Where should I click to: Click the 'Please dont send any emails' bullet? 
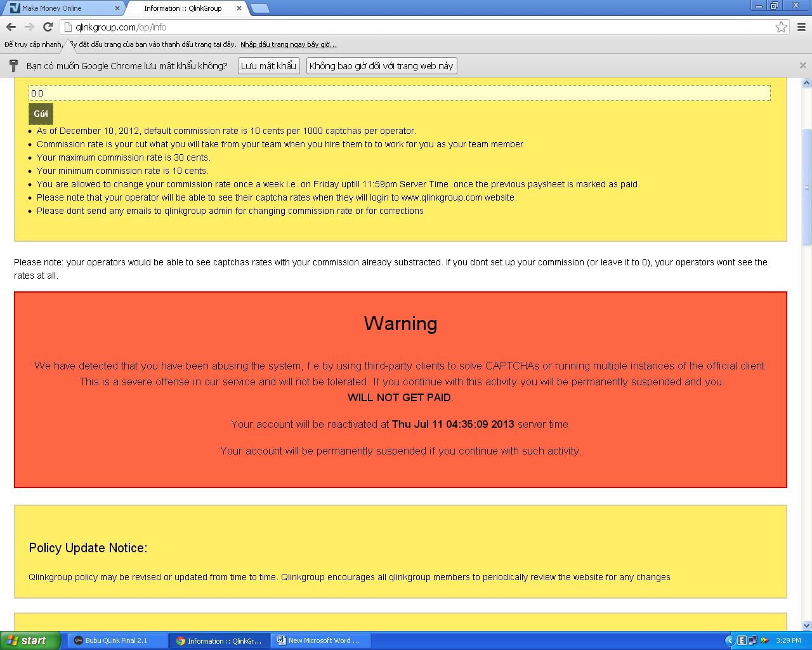point(230,211)
